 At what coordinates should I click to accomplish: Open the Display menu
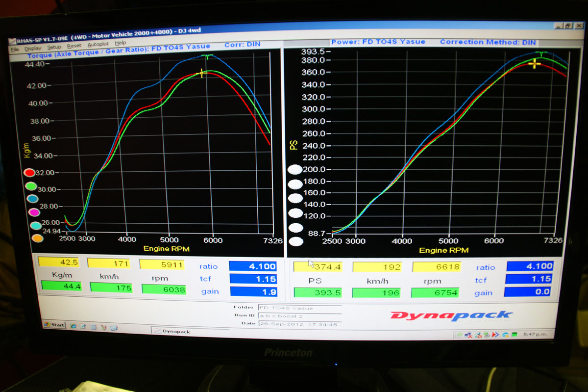[33, 48]
